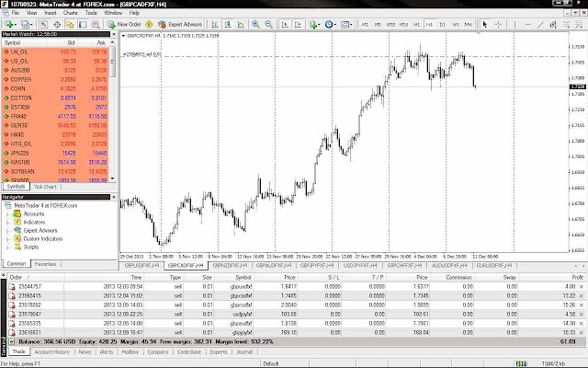The width and height of the screenshot is (588, 368).
Task: Open the Periods clock dropdown
Action: (x=331, y=25)
